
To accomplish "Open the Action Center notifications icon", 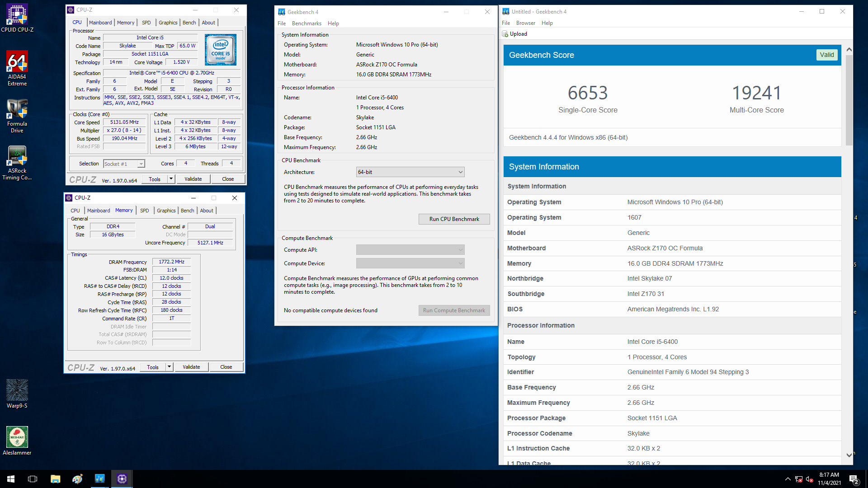I will pyautogui.click(x=854, y=479).
